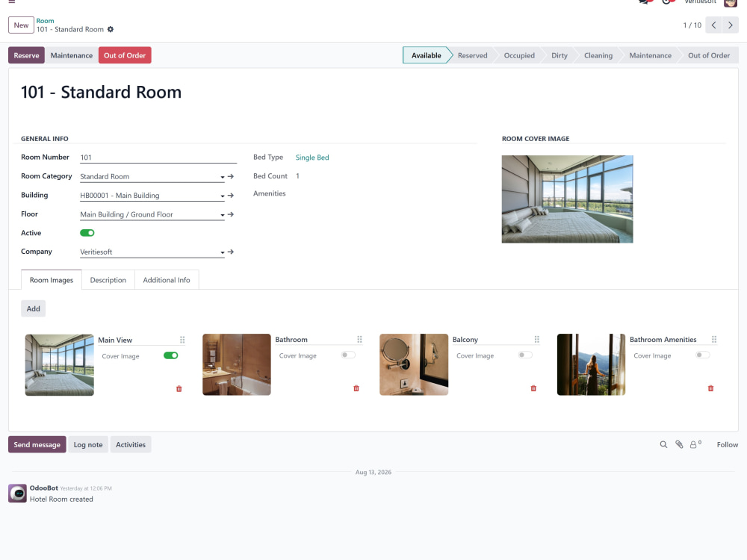Viewport: 747px width, 560px height.
Task: Click the OdooBot avatar
Action: point(18,494)
